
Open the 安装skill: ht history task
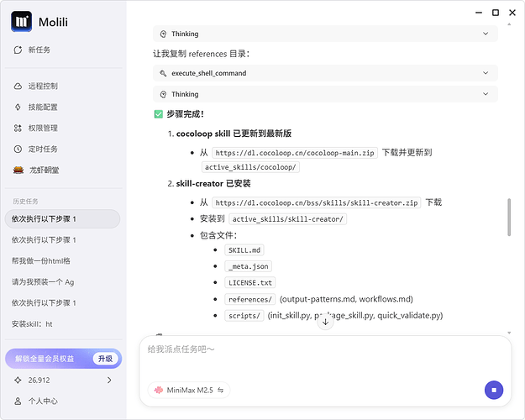32,324
